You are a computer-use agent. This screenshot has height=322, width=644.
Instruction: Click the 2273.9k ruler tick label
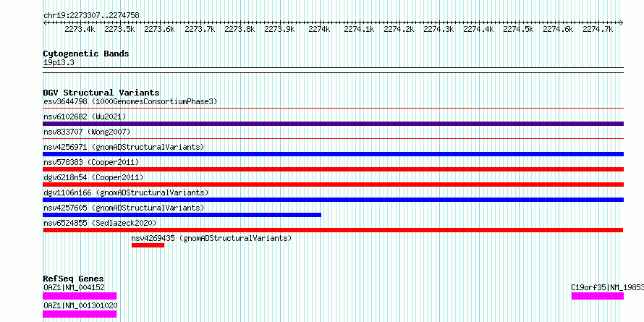click(279, 30)
